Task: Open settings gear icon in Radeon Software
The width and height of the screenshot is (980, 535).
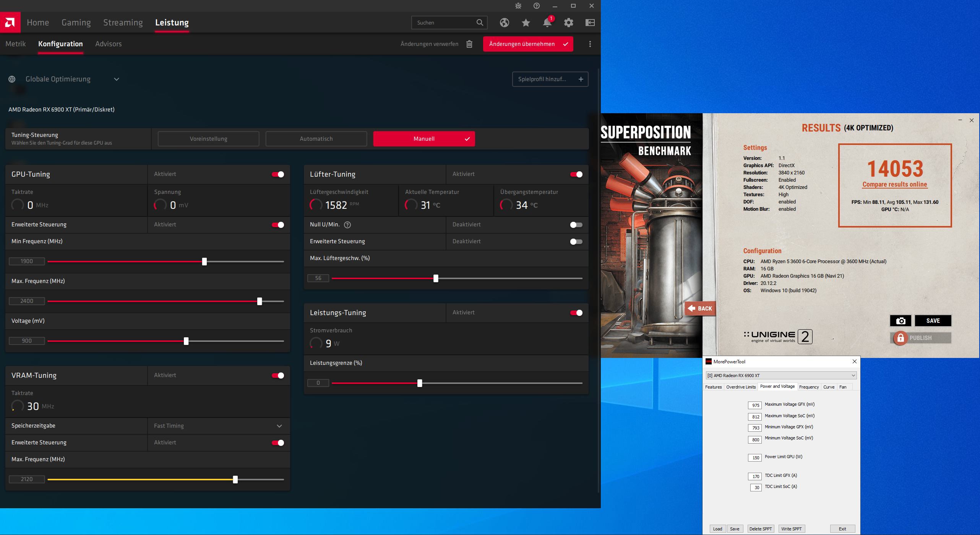Action: coord(568,23)
